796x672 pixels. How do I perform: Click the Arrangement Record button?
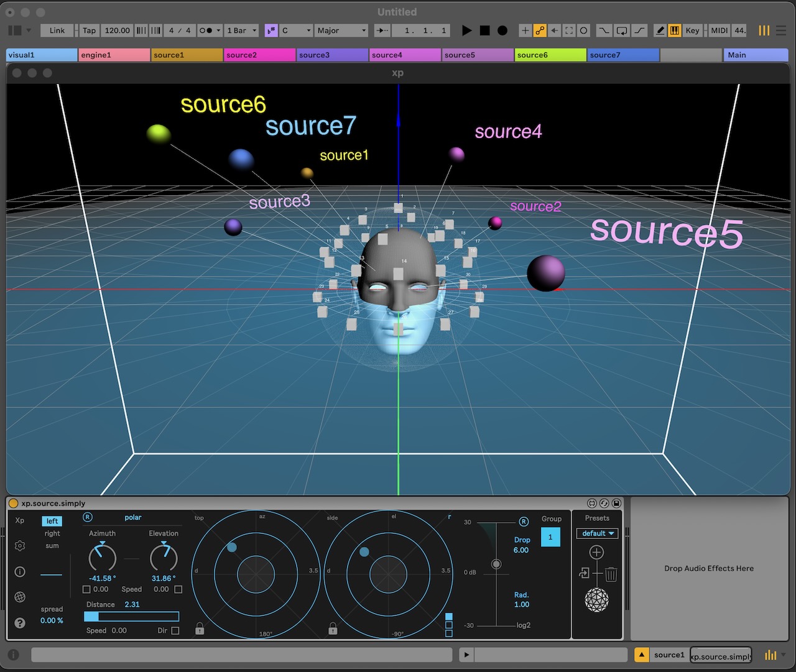[x=502, y=30]
